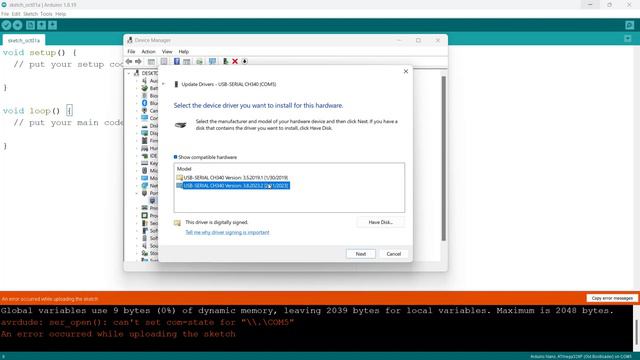Open the Arduino File menu

tap(5, 14)
